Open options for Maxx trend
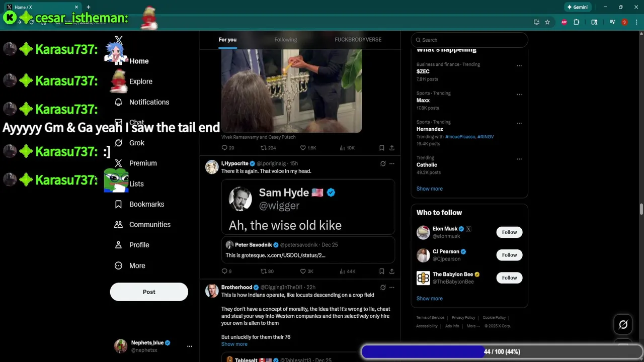Screen dimensions: 644x362 [519, 94]
